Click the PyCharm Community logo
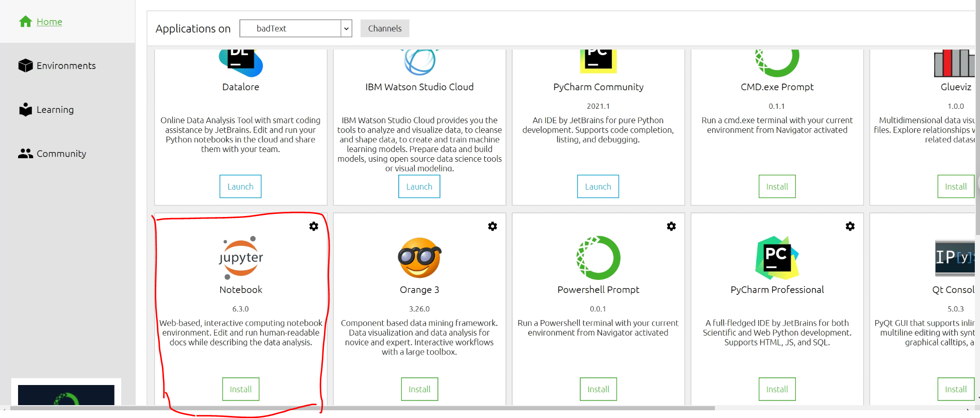The height and width of the screenshot is (418, 980). point(598,61)
